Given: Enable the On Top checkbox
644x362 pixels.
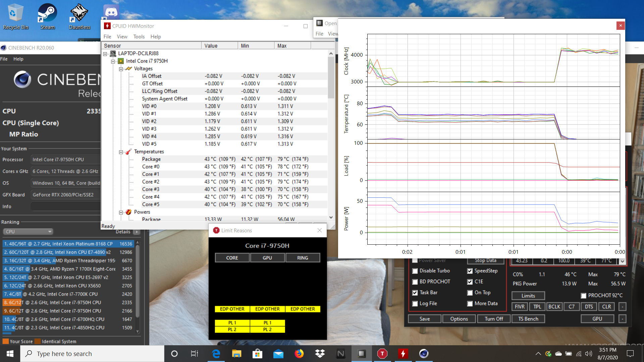Looking at the screenshot, I should tap(470, 293).
